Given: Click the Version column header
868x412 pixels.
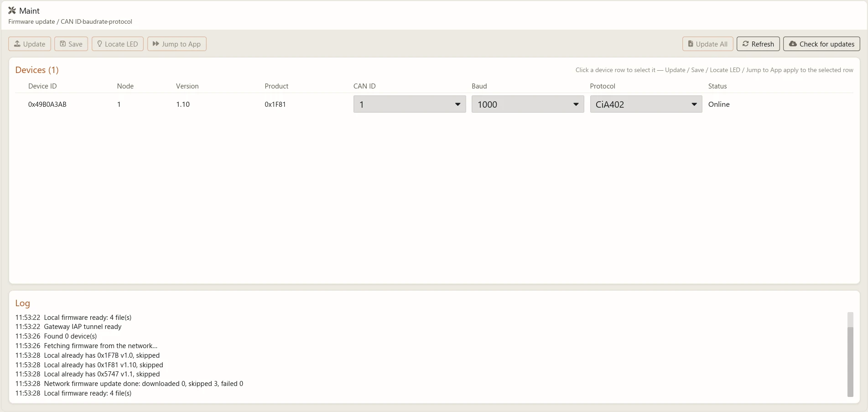Looking at the screenshot, I should click(x=187, y=86).
